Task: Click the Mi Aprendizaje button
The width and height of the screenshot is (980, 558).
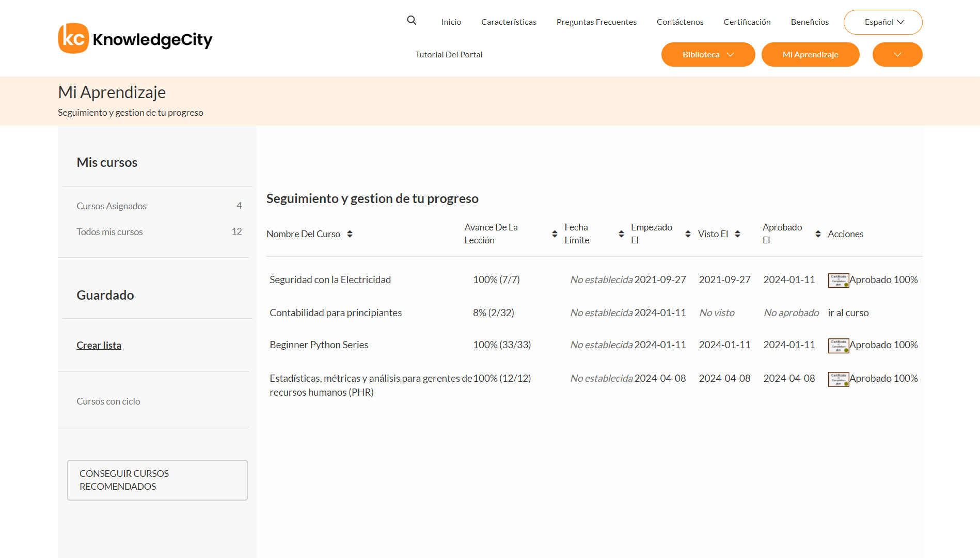Action: (810, 55)
